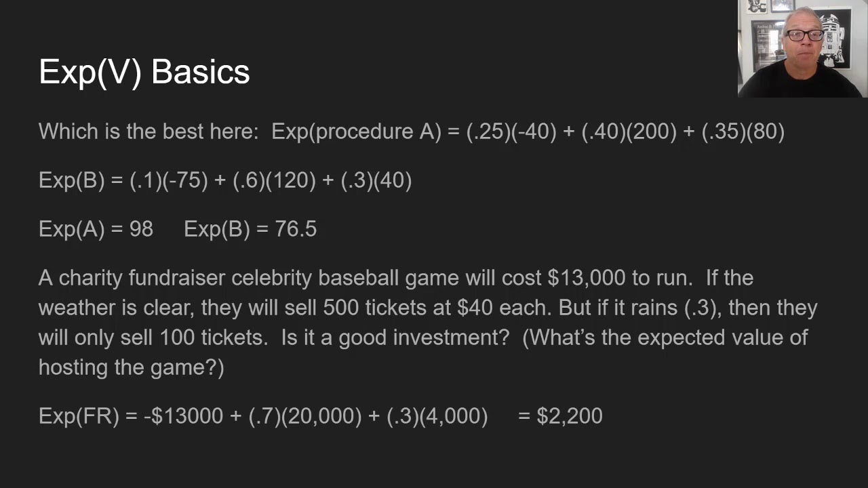Click the result Exp(A) = 98
The image size is (868, 488).
click(96, 229)
